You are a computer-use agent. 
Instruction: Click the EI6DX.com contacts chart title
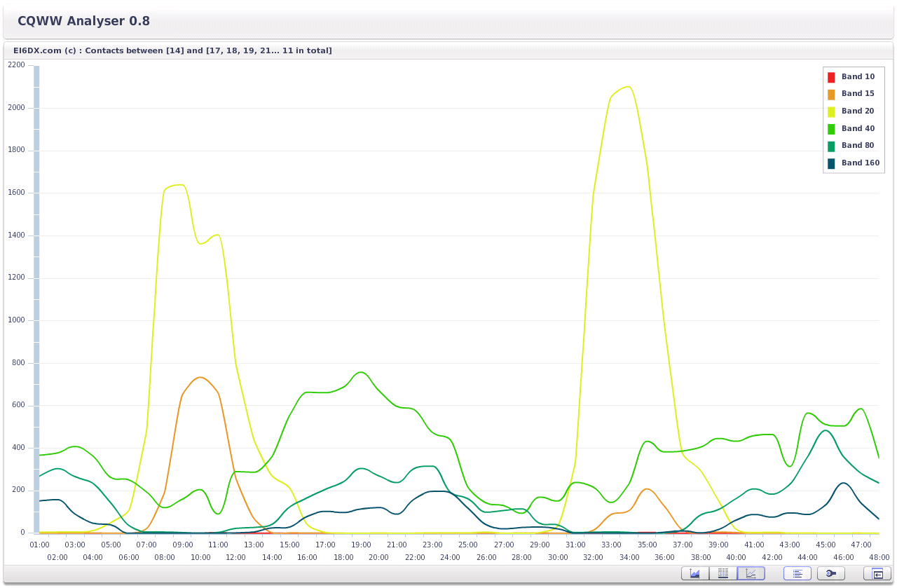coord(172,50)
